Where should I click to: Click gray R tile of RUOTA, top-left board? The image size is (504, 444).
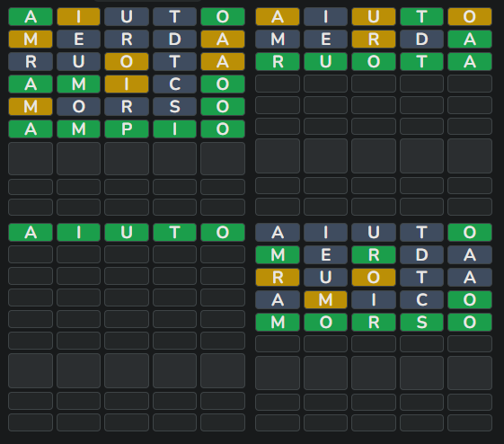coord(31,61)
